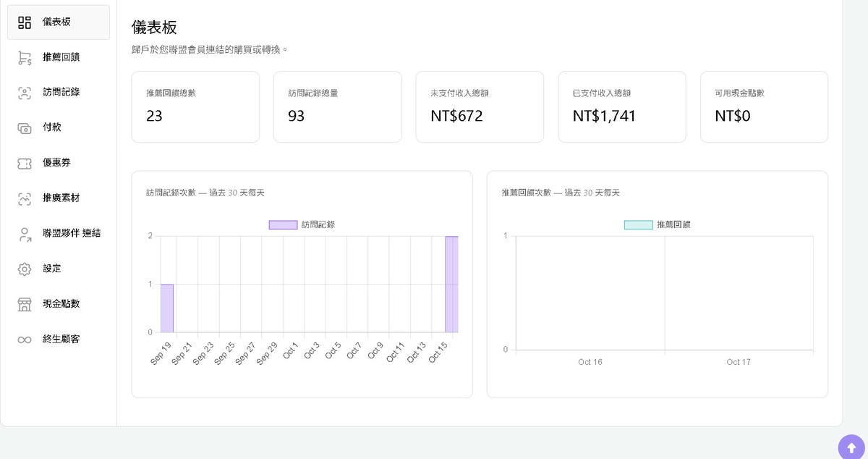
Task: Select the 儀表板 sidebar label
Action: pos(56,22)
